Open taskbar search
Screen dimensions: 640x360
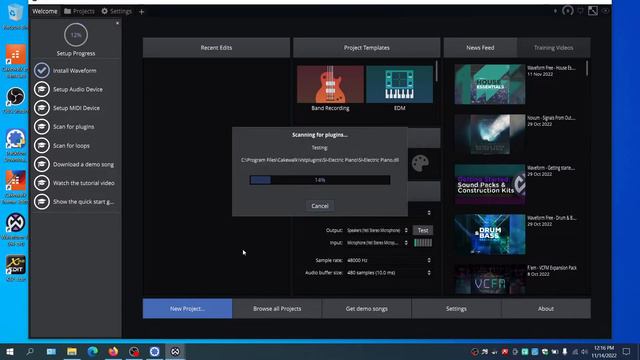pyautogui.click(x=30, y=351)
